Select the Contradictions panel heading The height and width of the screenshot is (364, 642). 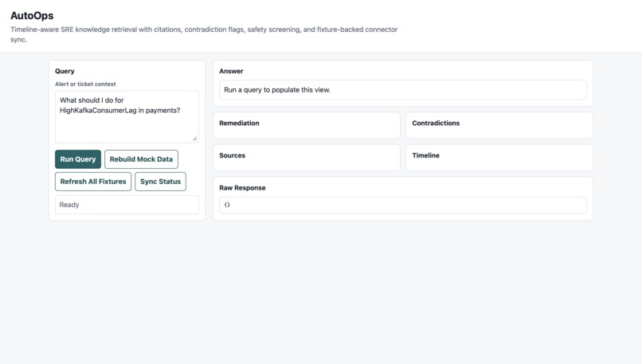436,123
